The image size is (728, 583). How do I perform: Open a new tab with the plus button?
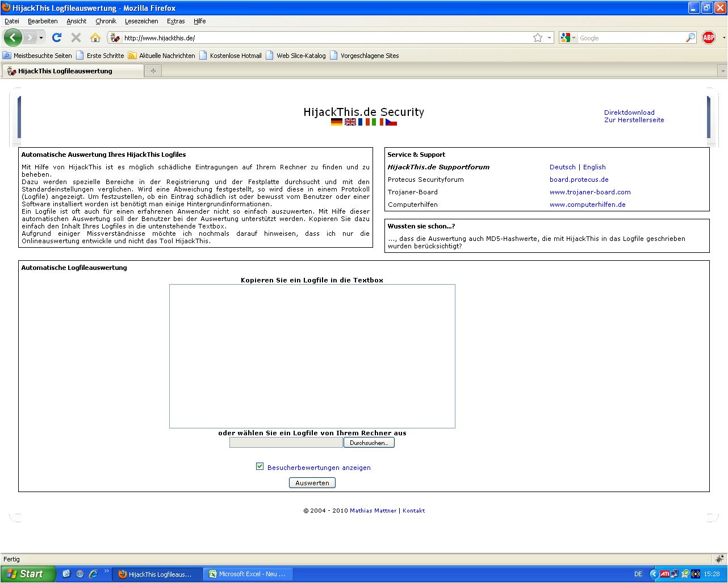[x=153, y=71]
